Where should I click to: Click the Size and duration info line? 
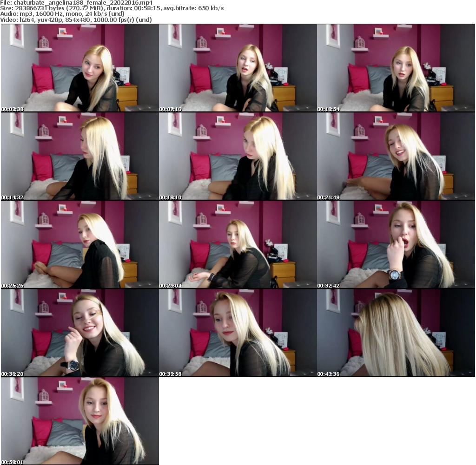coord(112,8)
